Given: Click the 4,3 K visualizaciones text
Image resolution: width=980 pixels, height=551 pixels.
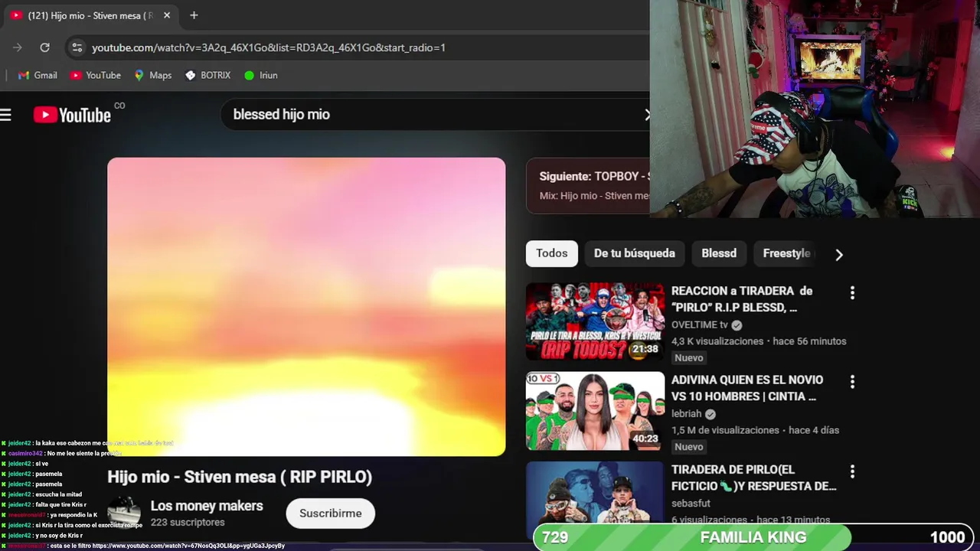Looking at the screenshot, I should point(717,341).
